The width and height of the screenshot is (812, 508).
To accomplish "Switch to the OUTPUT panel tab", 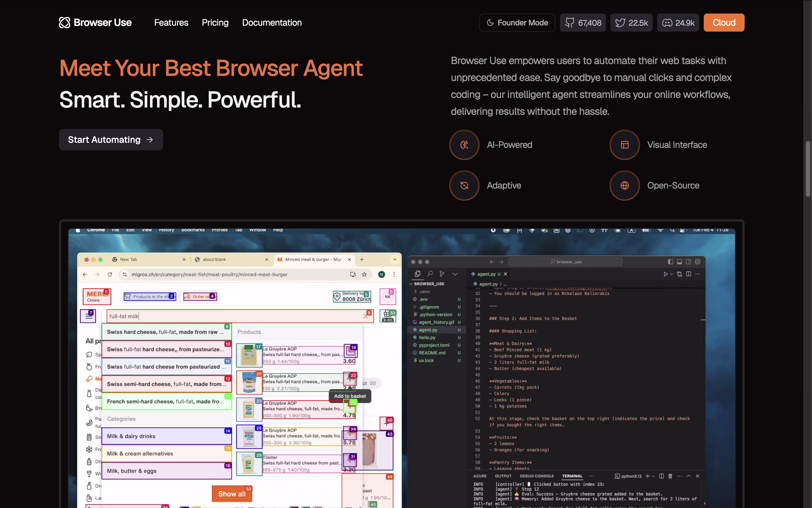I will coord(503,476).
